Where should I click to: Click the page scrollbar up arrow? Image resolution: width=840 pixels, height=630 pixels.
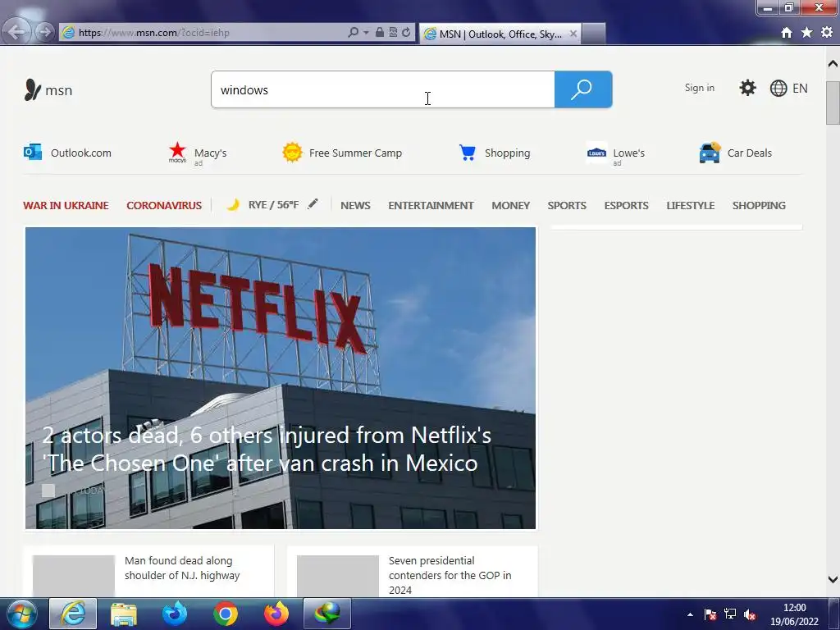(x=833, y=64)
